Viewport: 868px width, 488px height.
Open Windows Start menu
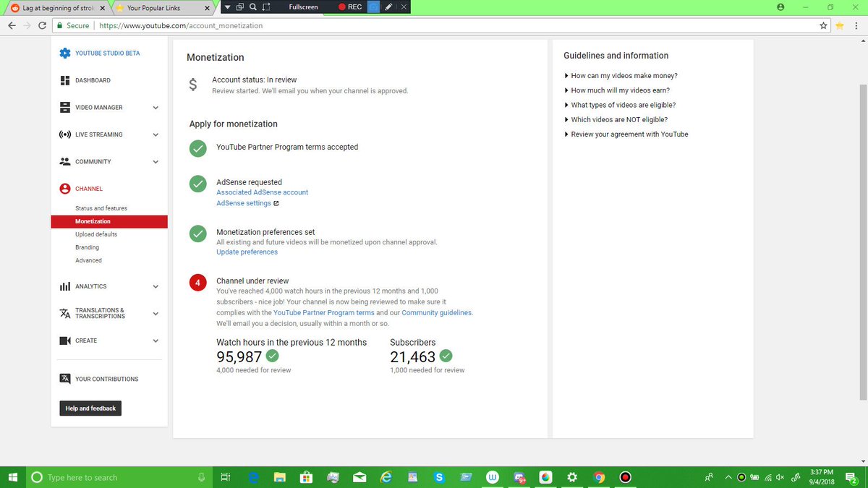(13, 477)
